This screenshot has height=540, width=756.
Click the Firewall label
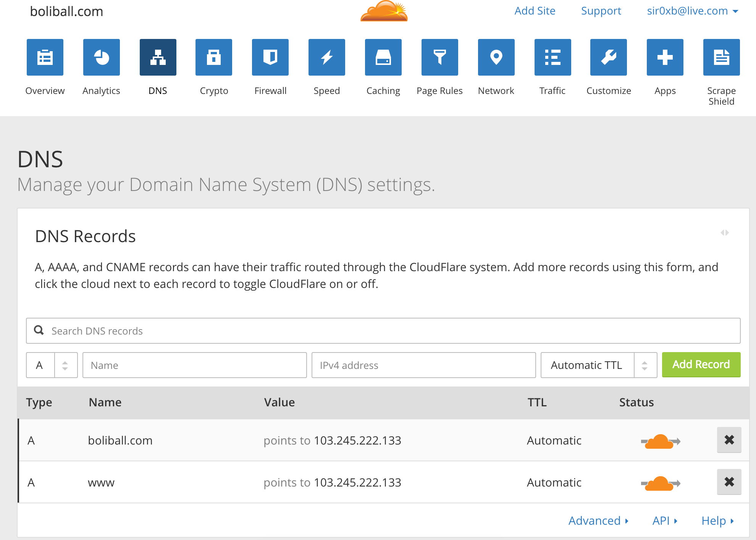pos(270,91)
